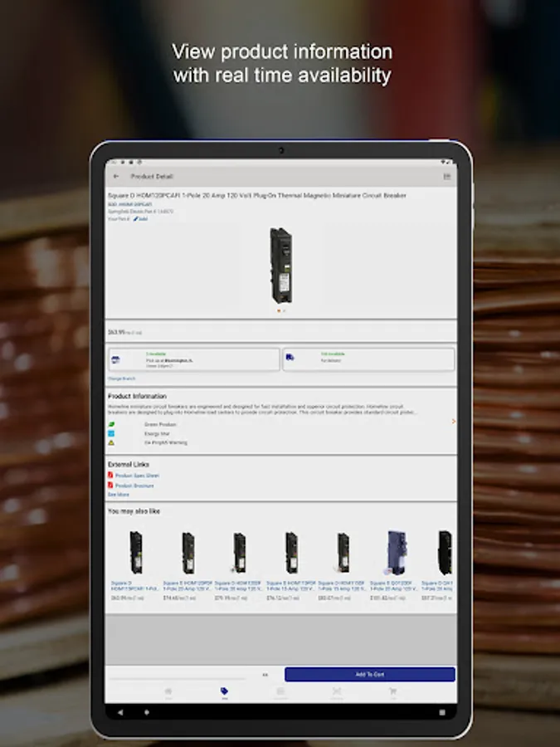Tap the back arrow in Product Detail header
The width and height of the screenshot is (560, 747).
coord(115,176)
